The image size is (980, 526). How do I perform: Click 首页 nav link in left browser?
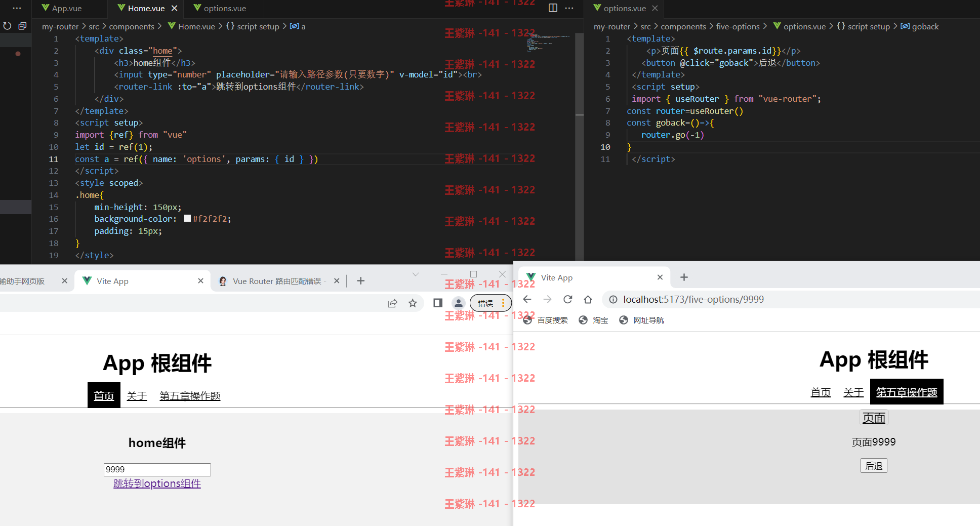pos(104,395)
